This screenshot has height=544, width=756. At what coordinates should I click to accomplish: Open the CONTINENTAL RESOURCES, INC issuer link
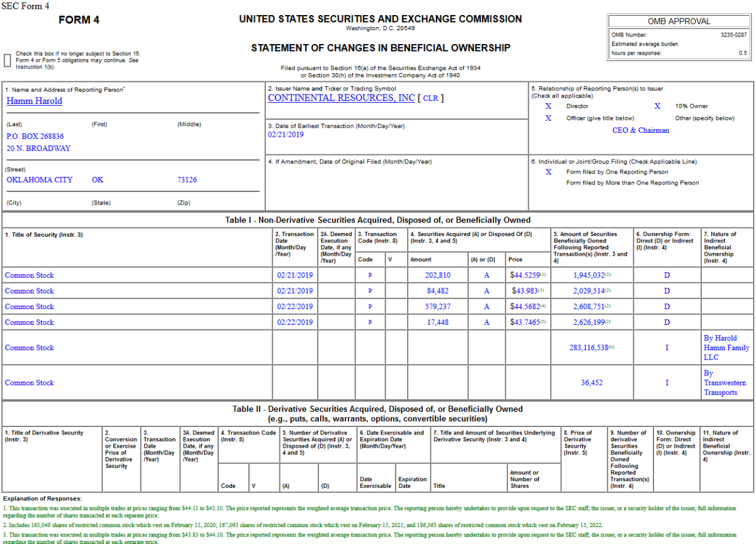[x=341, y=98]
